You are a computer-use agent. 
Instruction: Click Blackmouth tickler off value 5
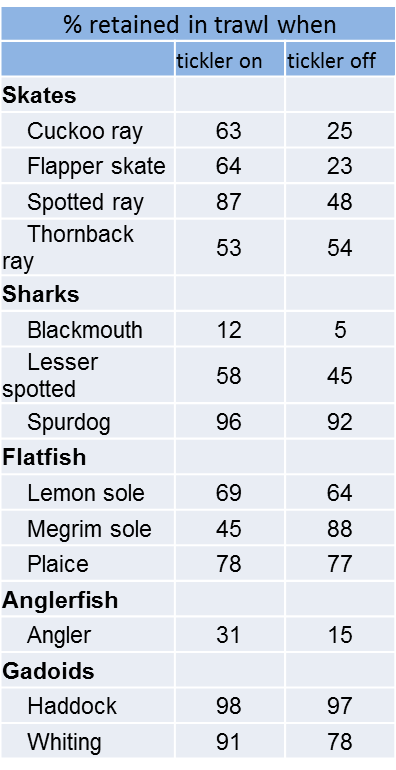click(x=339, y=330)
